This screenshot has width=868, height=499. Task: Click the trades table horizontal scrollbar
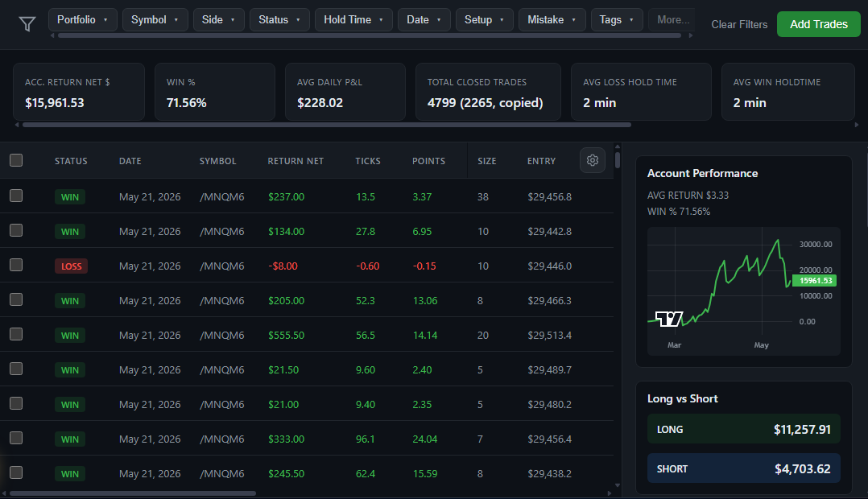point(133,493)
